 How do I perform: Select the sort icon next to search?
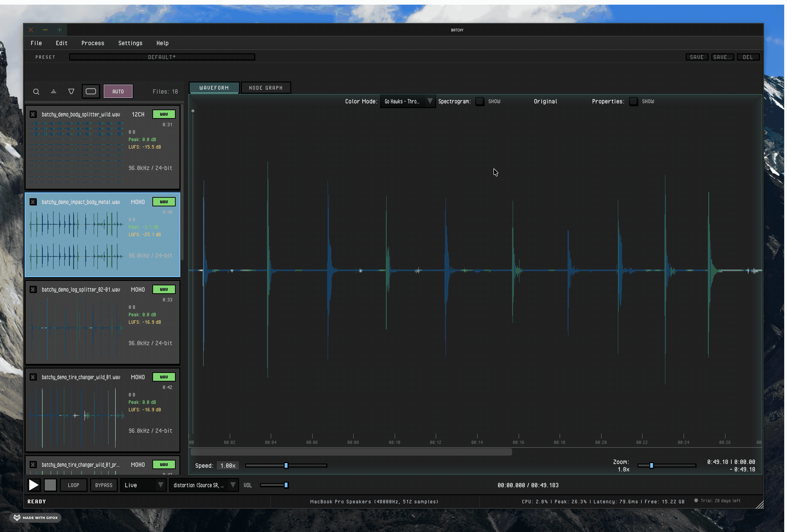(x=54, y=92)
